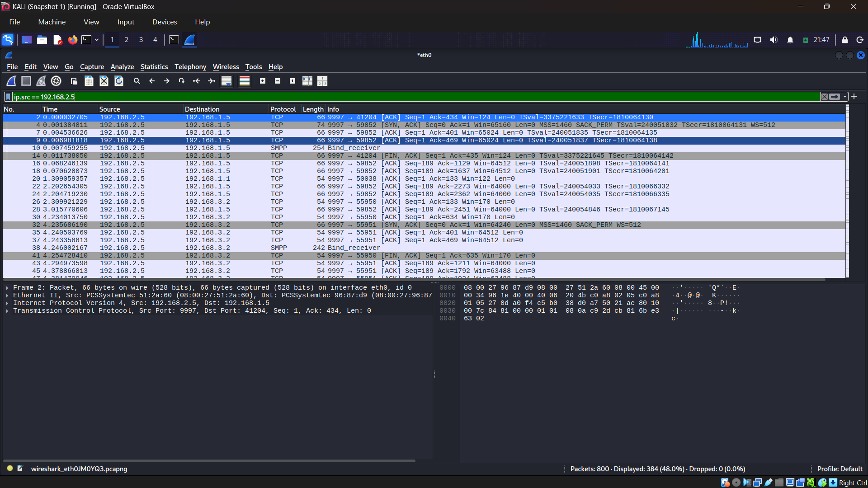Select packet 10 SMPP Bind_receiver row
This screenshot has width=868, height=488.
pyautogui.click(x=424, y=148)
